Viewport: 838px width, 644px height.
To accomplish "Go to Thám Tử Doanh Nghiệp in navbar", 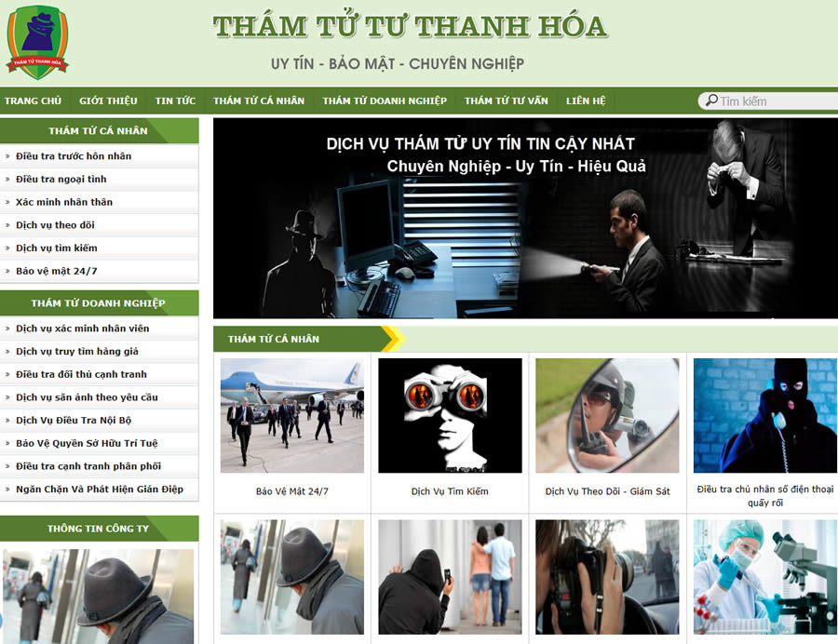I will tap(385, 101).
